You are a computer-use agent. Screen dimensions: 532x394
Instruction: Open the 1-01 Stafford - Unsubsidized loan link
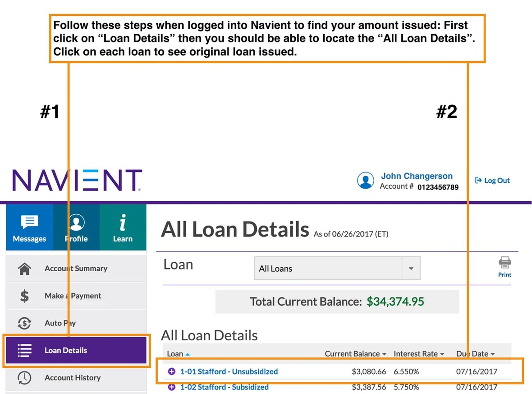[x=229, y=372]
